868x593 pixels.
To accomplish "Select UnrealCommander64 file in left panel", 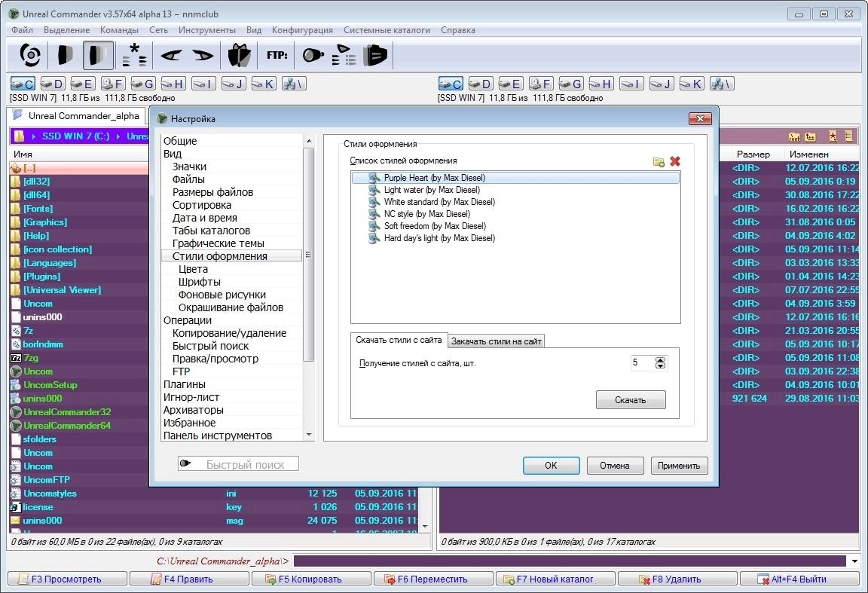I will 67,426.
